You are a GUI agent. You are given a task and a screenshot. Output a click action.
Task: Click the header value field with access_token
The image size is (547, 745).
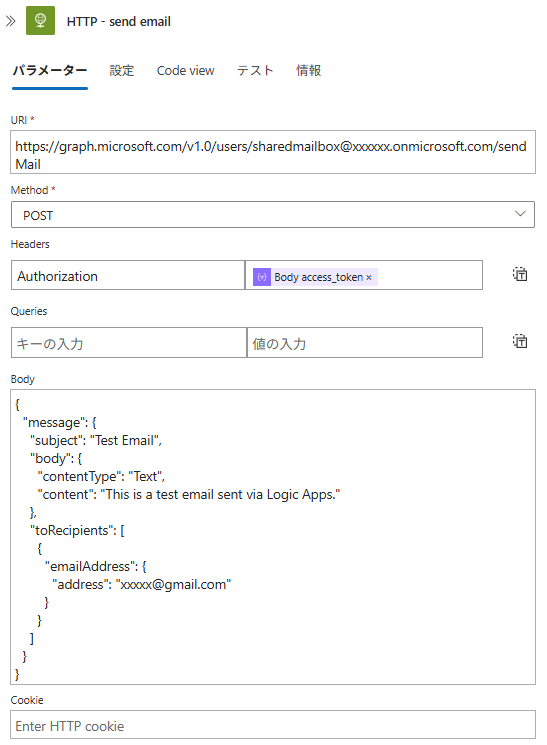pos(364,275)
